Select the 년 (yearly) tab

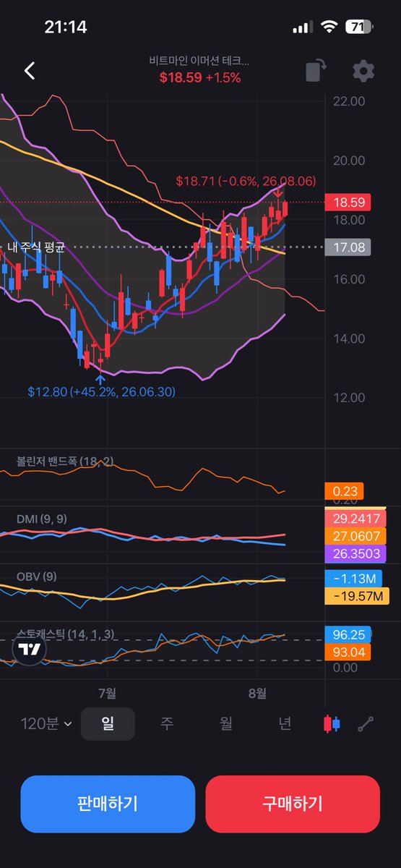pos(285,723)
